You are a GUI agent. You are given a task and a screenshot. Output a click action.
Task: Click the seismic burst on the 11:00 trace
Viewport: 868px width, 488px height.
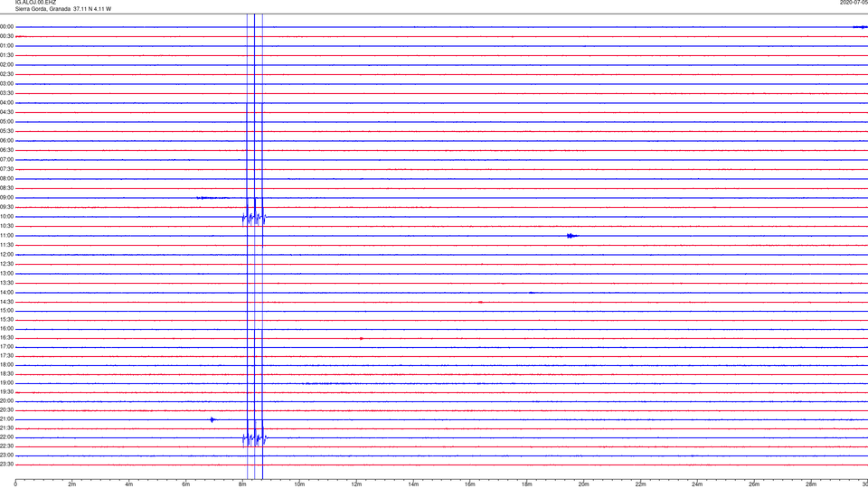click(x=571, y=236)
